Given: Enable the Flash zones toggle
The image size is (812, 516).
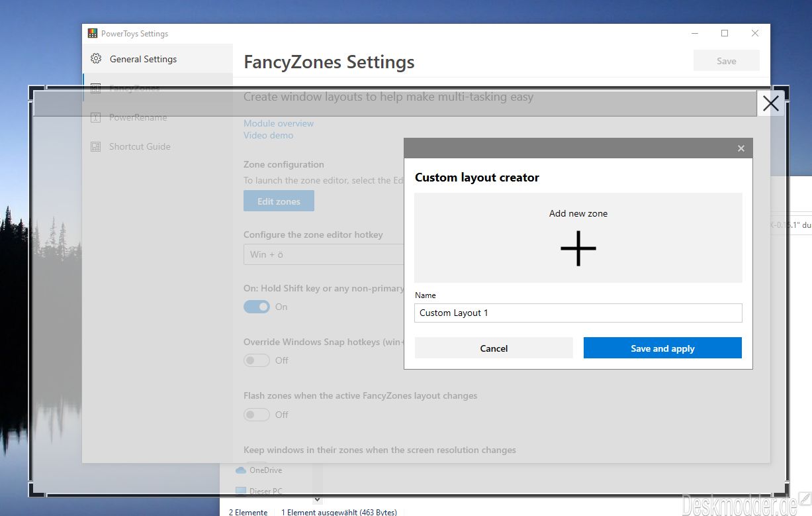Looking at the screenshot, I should point(257,415).
